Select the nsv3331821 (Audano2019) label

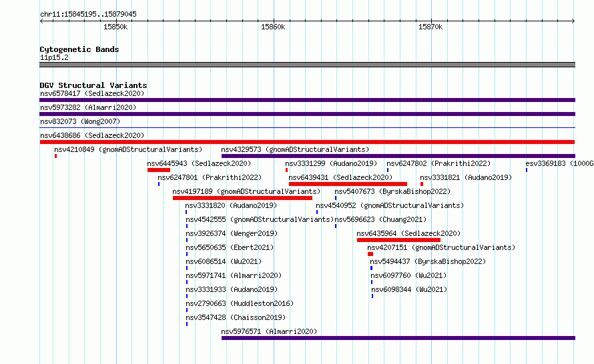click(466, 177)
